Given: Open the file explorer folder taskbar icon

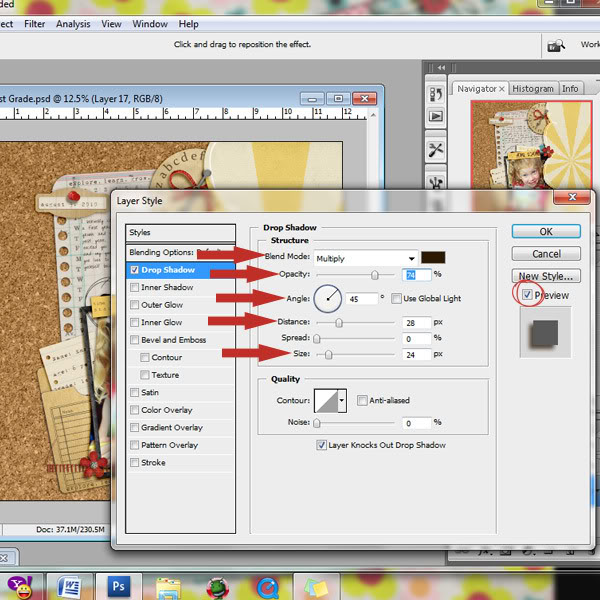Looking at the screenshot, I should click(x=168, y=589).
